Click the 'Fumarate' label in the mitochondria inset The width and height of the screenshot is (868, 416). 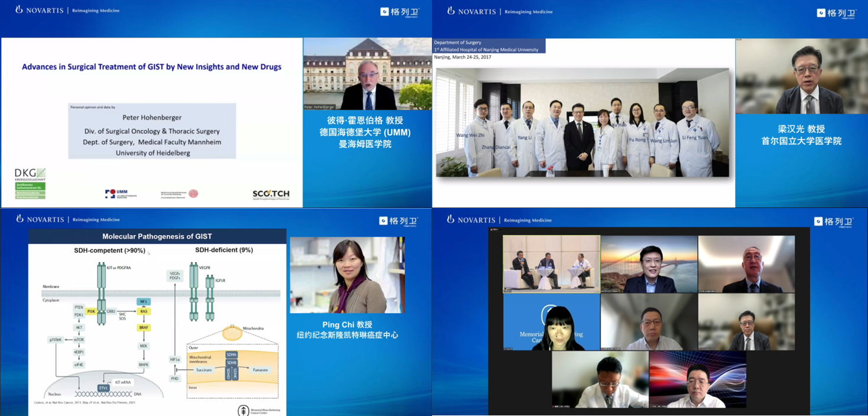(x=260, y=370)
